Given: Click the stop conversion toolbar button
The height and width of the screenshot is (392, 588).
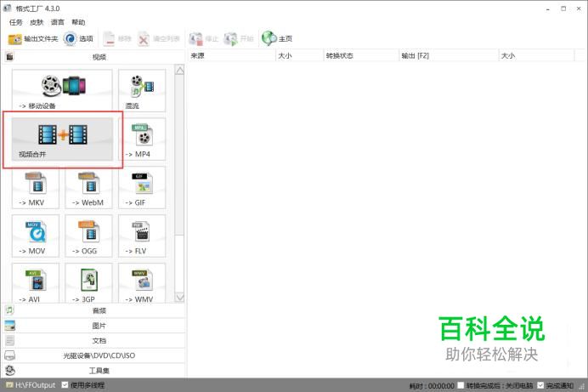Looking at the screenshot, I should pos(203,38).
